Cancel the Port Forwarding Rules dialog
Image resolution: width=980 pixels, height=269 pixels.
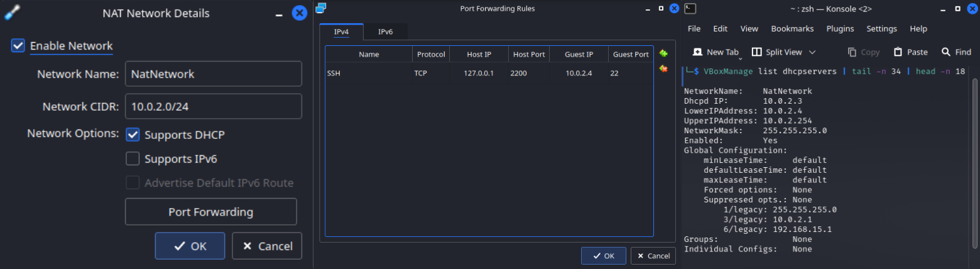click(x=653, y=256)
